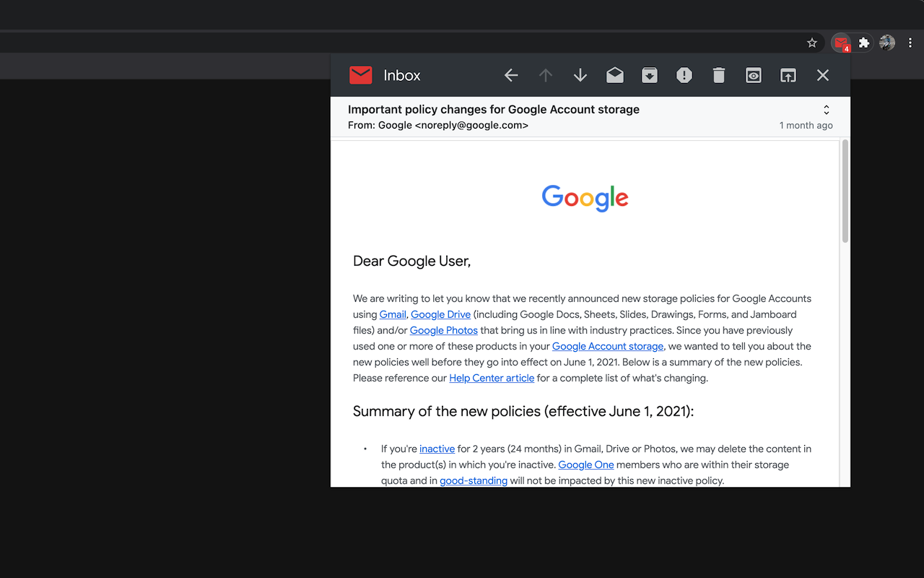Viewport: 924px width, 578px height.
Task: Follow the Help Center article link
Action: point(492,378)
